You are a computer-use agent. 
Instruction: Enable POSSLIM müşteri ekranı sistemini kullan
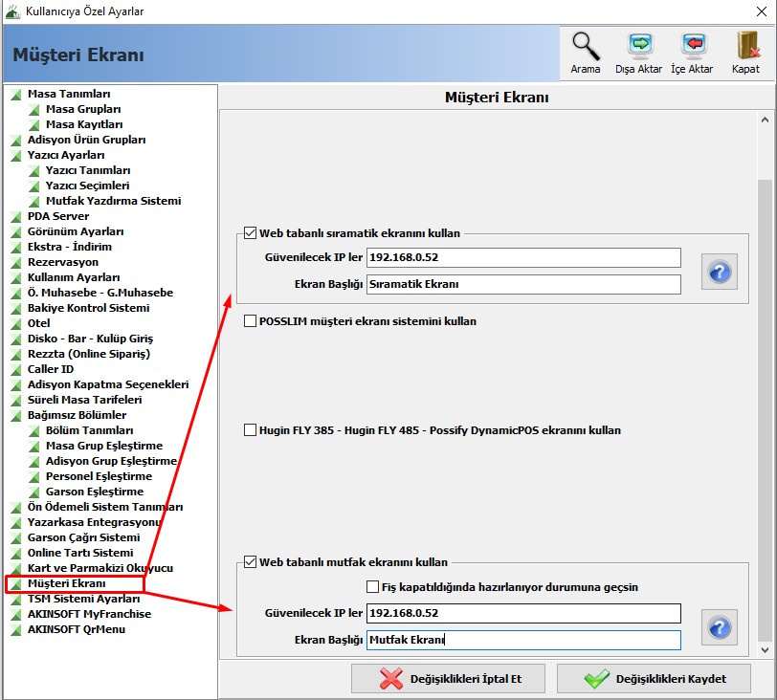251,321
